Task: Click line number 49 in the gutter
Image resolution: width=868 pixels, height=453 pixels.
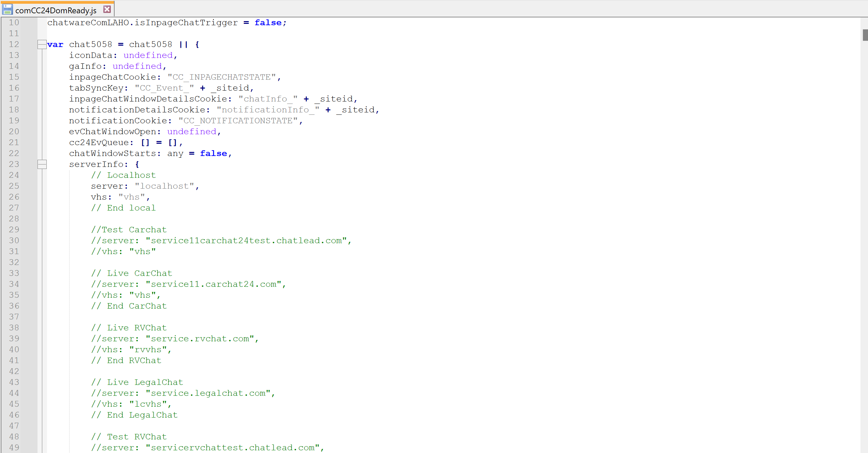Action: point(14,448)
